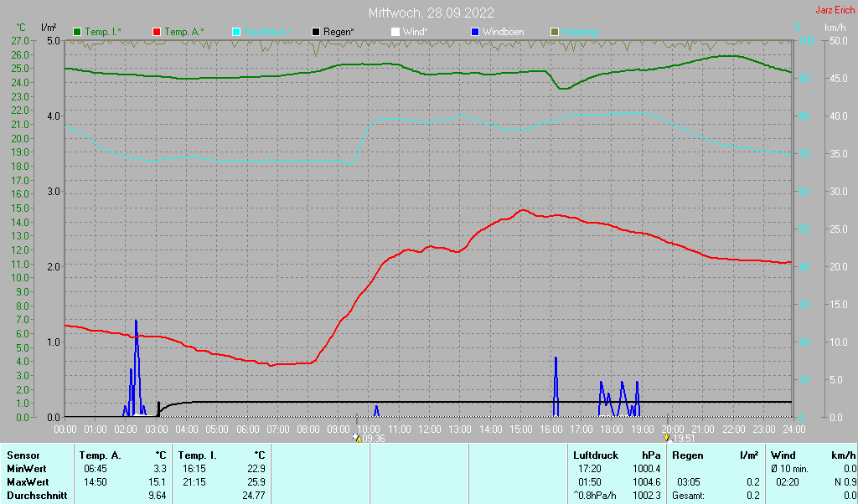Click the outdoor average value '9.64'
Screen dimensions: 858x504
(x=158, y=496)
